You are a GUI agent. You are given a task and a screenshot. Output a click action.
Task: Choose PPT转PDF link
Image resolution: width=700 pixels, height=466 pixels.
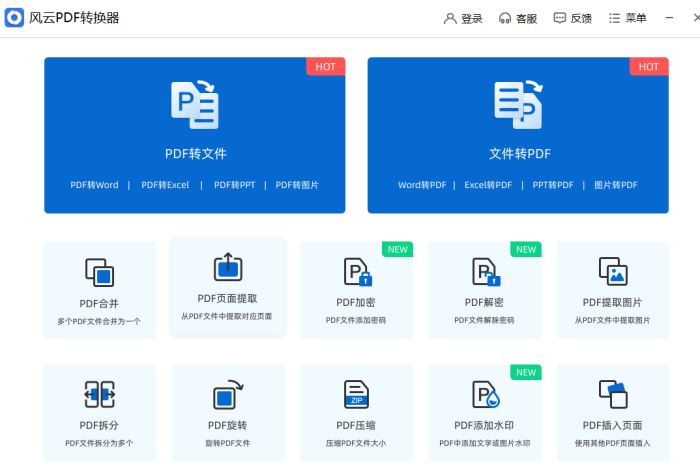click(x=553, y=185)
